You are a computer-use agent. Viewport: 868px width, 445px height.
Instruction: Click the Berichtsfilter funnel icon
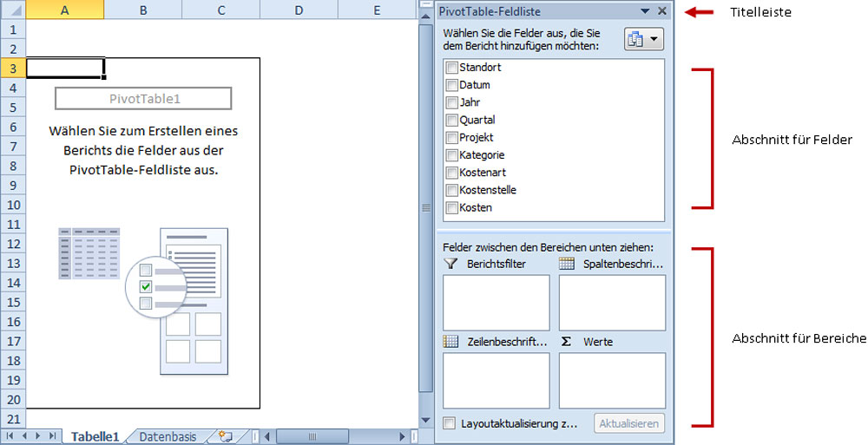450,264
